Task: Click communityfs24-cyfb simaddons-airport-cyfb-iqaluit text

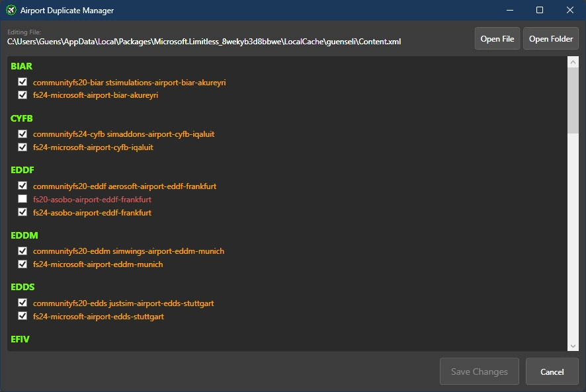Action: [x=124, y=134]
